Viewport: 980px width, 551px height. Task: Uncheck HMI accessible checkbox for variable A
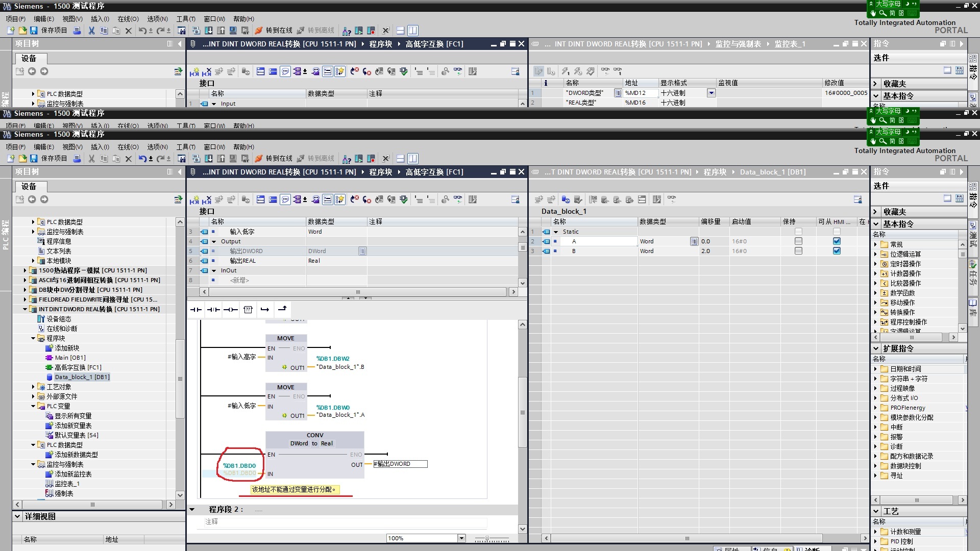click(x=837, y=241)
